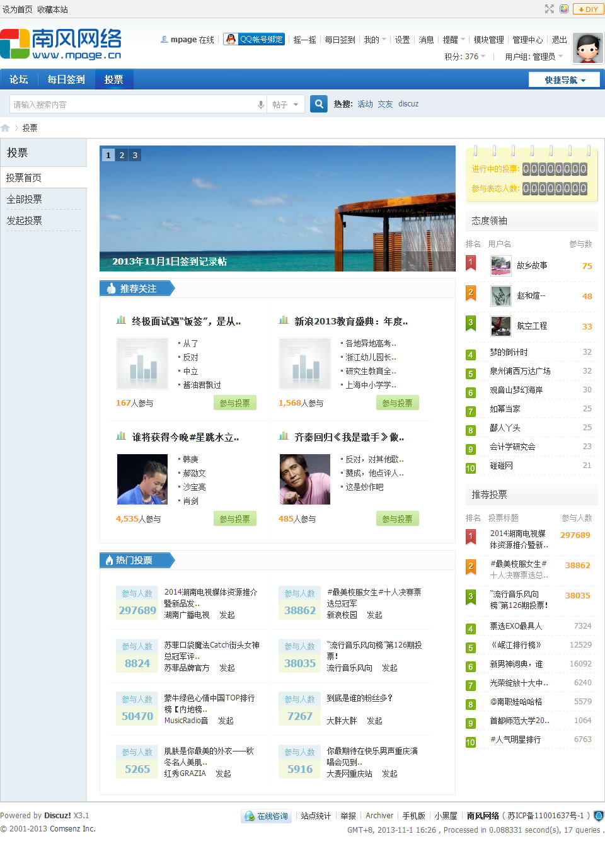Open the 管理中心 link

coord(527,40)
